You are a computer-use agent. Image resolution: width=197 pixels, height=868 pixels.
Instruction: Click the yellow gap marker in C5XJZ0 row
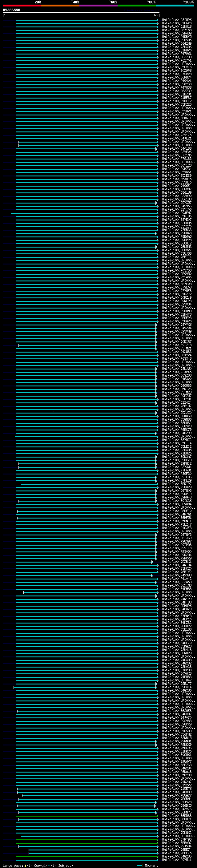[53, 411]
